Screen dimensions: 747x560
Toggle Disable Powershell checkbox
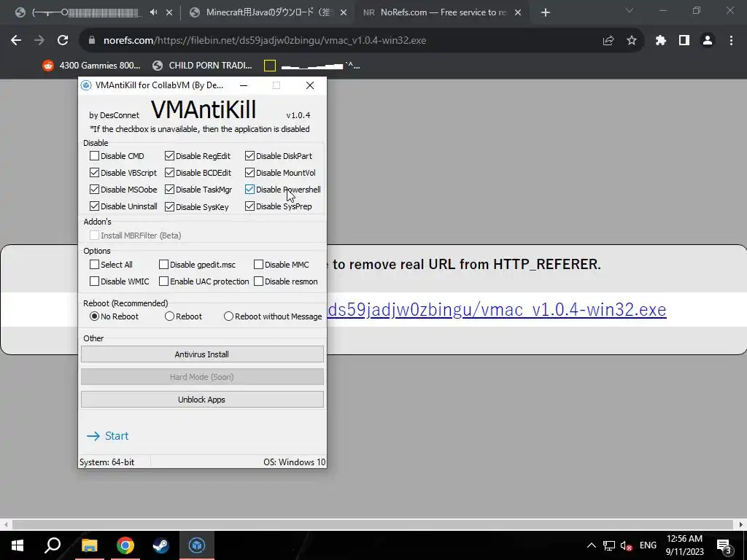coord(249,189)
